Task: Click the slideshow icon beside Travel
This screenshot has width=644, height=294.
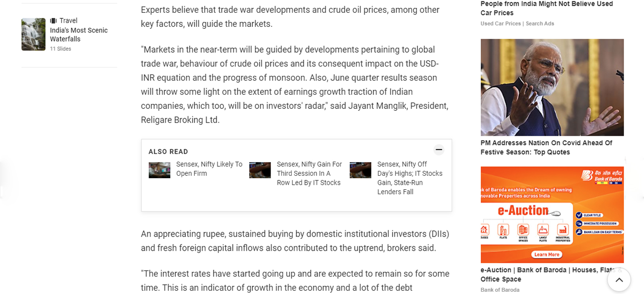Action: click(53, 21)
